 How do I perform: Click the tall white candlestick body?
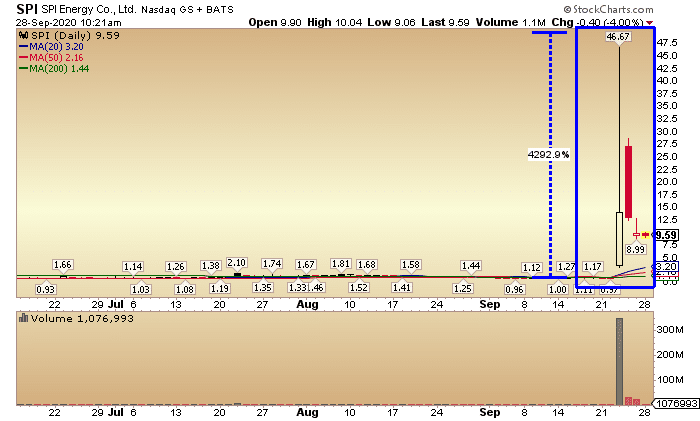pyautogui.click(x=620, y=239)
